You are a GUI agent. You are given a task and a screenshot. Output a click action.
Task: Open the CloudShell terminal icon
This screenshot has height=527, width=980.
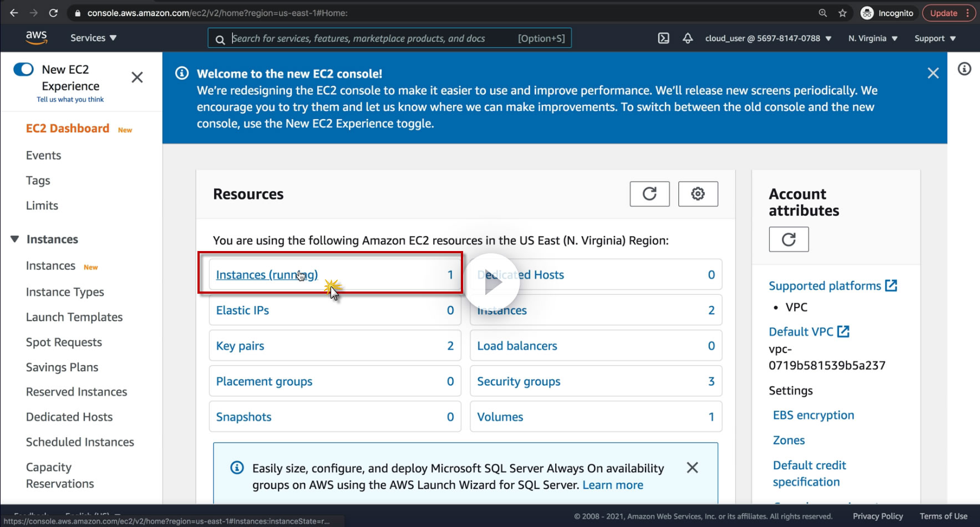[663, 38]
